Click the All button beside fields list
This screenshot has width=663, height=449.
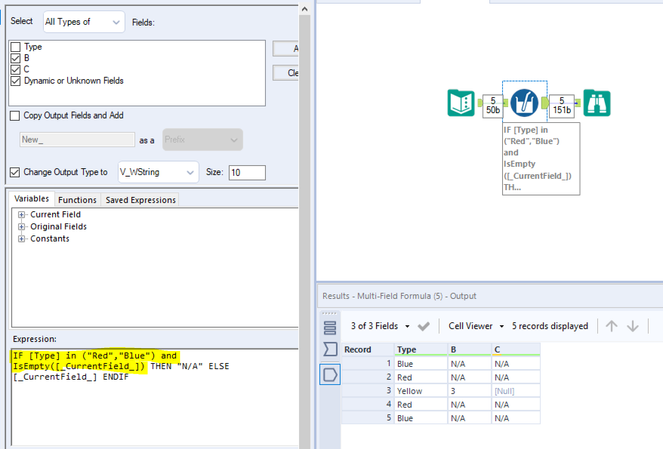pos(286,49)
